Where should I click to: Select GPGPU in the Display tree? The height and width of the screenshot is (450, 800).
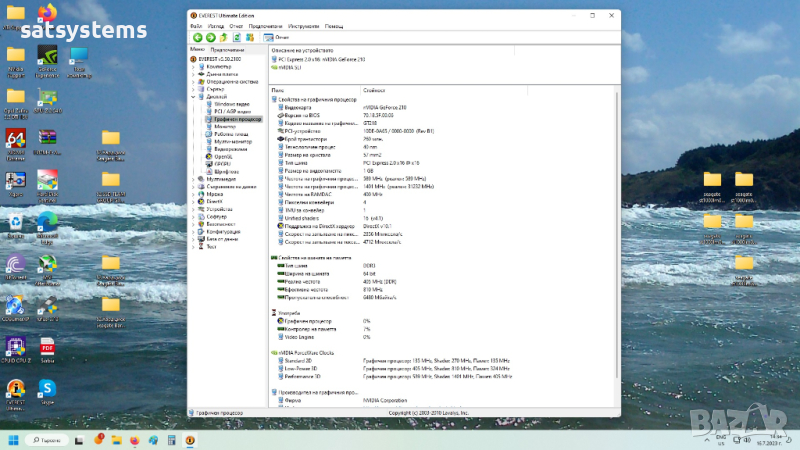pos(222,164)
